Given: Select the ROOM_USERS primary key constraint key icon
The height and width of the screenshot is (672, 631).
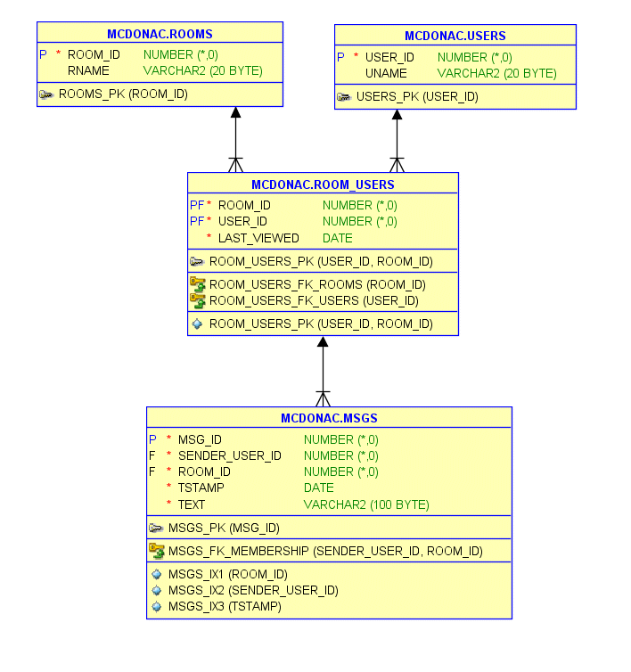Looking at the screenshot, I should 197,262.
